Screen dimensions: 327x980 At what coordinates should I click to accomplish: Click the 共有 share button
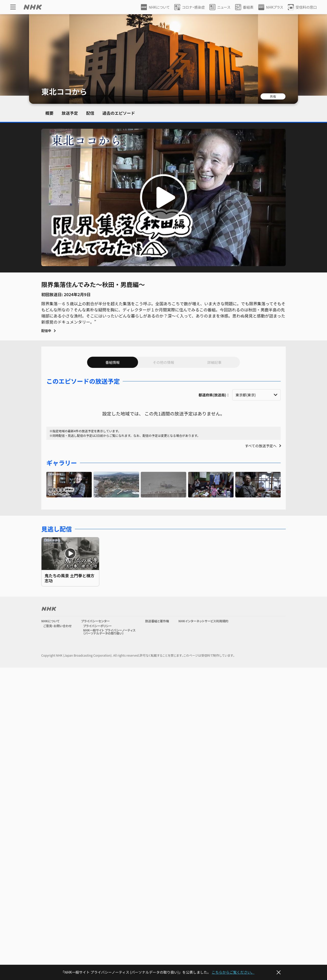click(x=273, y=97)
